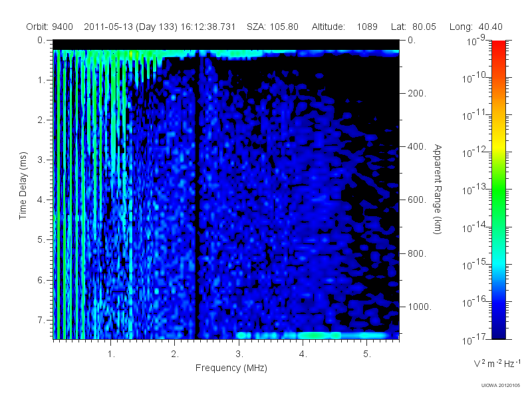Click the timestamp '16:12:38.731'
The image size is (532, 399).
point(208,27)
